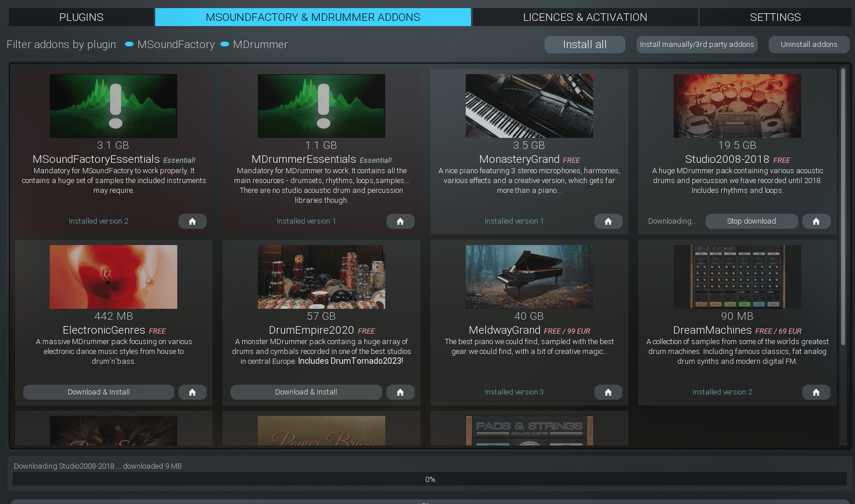
Task: Click 'Installed version 3' under MeldwayGrand
Action: click(x=514, y=392)
